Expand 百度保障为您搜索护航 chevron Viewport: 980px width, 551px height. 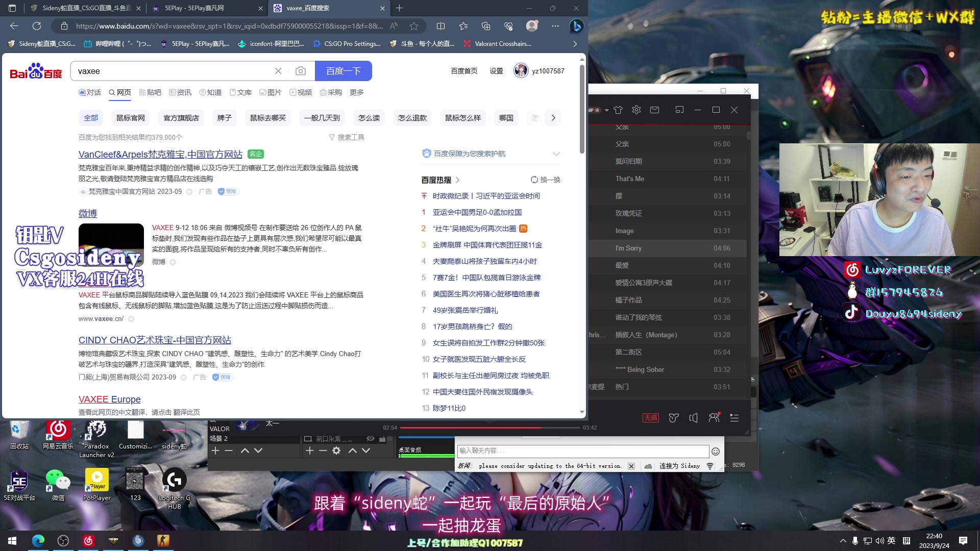click(x=556, y=154)
